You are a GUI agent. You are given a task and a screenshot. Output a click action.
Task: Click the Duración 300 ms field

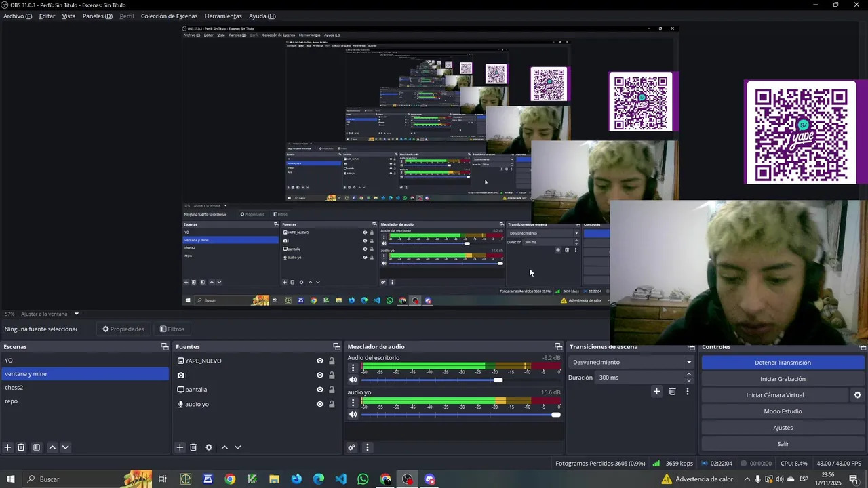640,378
